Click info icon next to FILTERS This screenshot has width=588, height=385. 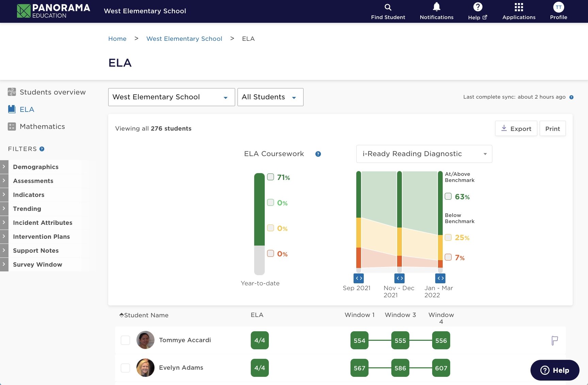(42, 149)
